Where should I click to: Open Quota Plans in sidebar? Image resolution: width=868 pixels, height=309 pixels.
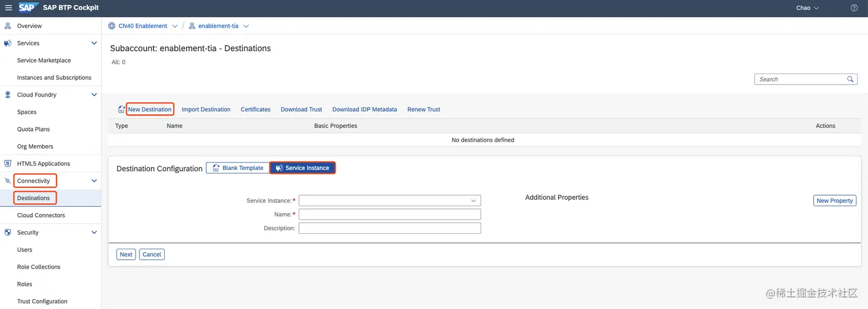(33, 129)
